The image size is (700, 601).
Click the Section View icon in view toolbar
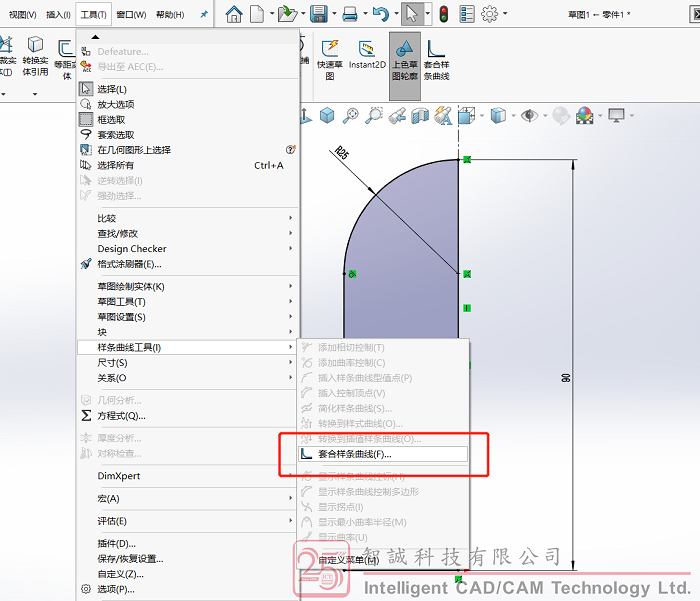click(419, 116)
